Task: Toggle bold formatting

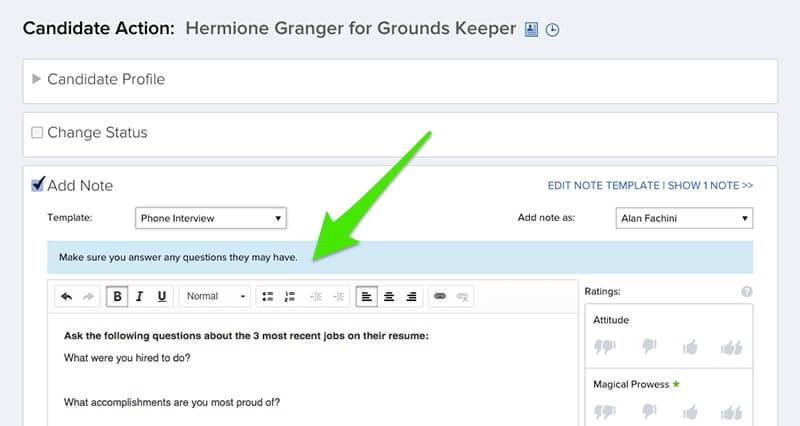Action: 117,296
